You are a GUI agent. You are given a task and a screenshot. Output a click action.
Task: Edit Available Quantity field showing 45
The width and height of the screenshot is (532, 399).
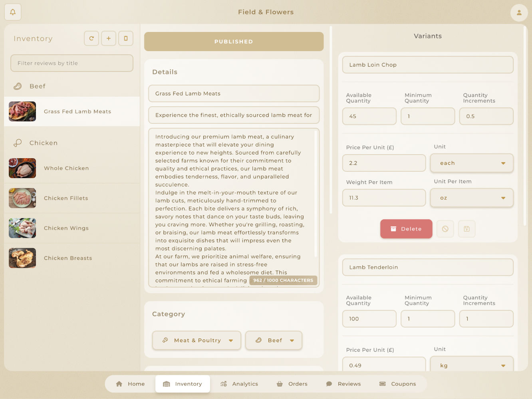point(369,116)
